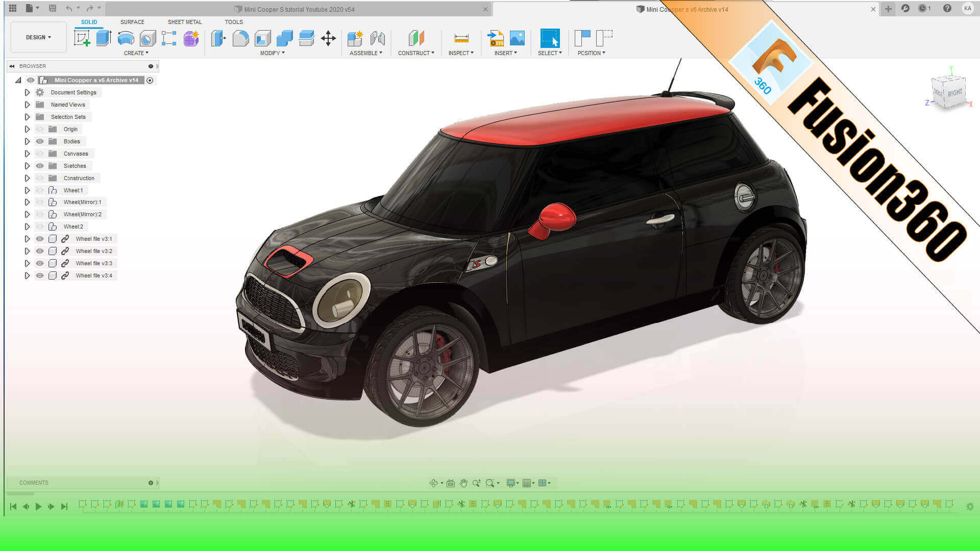
Task: Expand the Bodies folder
Action: (x=27, y=141)
